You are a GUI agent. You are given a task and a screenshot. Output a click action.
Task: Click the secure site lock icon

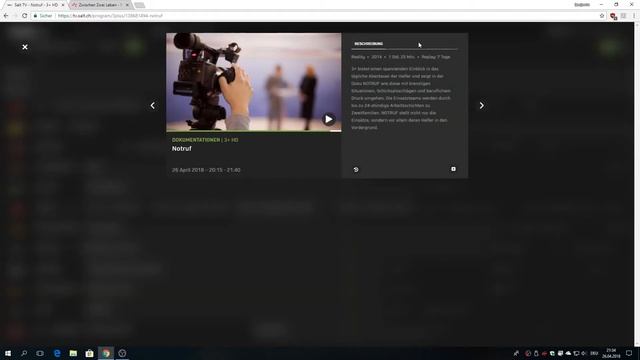pos(36,16)
